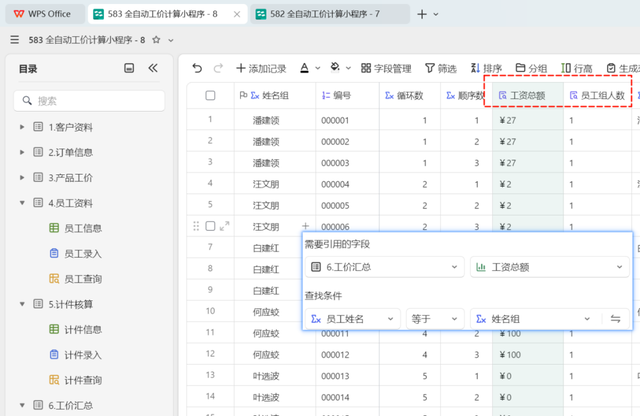Click the 搜索 search field
The height and width of the screenshot is (416, 640).
pos(89,101)
